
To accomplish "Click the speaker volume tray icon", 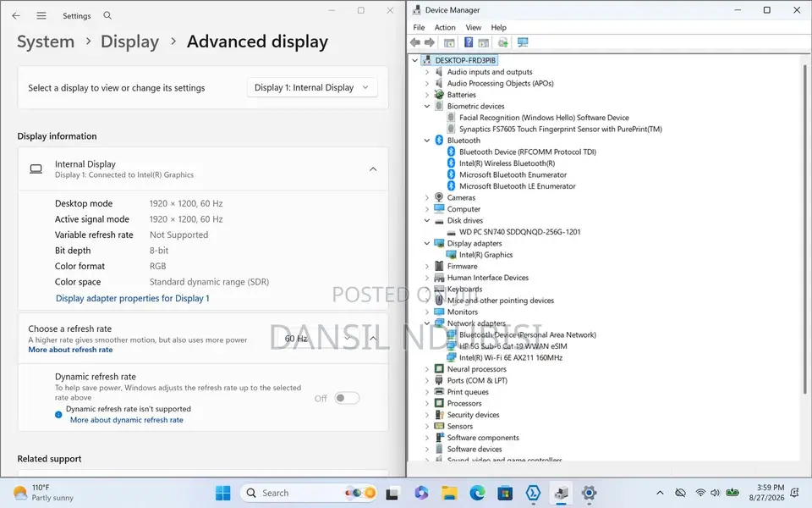I will pos(716,493).
